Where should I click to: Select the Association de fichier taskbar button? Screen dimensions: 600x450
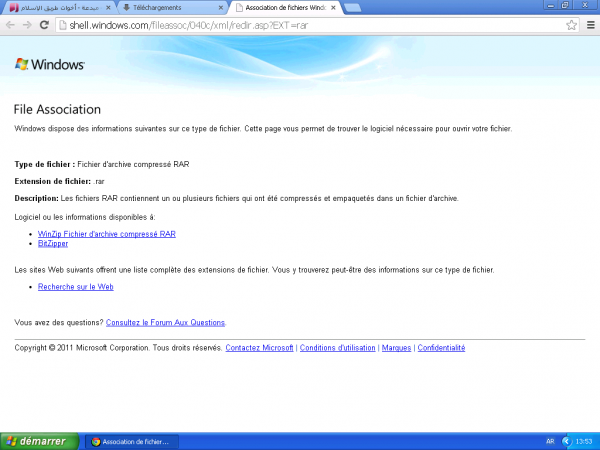tap(131, 442)
